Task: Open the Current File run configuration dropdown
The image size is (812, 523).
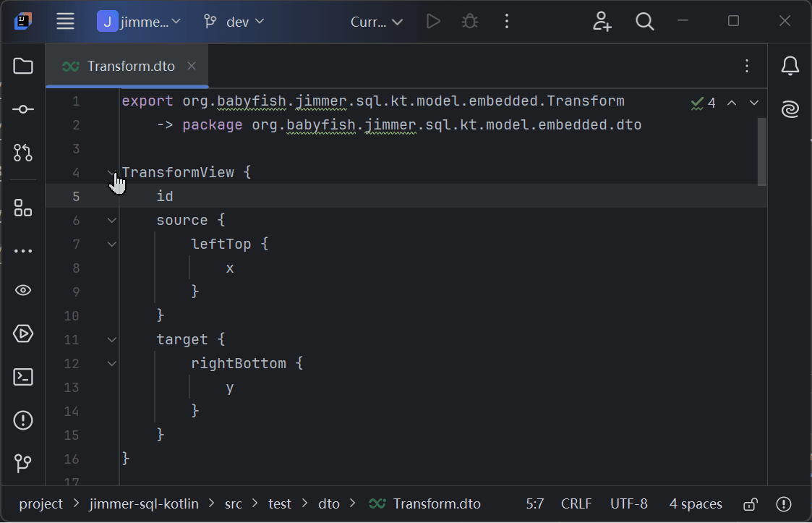Action: pyautogui.click(x=377, y=21)
